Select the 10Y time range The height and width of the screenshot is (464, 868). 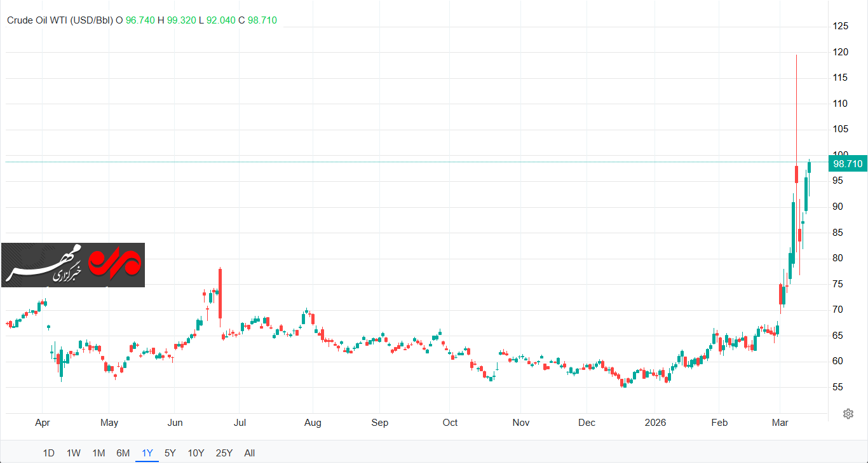pyautogui.click(x=196, y=453)
